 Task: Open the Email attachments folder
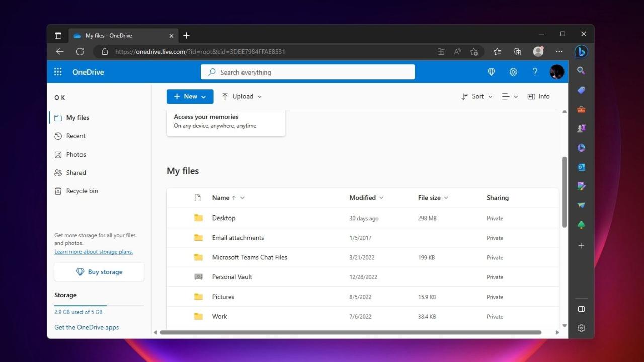(x=238, y=238)
